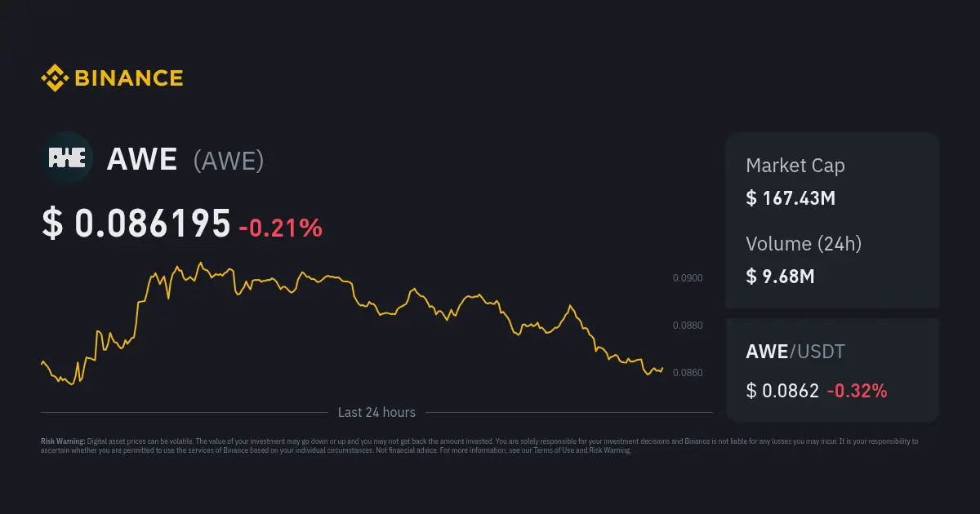Click the (AWE) ticker symbol in parentheses
980x514 pixels.
(229, 161)
